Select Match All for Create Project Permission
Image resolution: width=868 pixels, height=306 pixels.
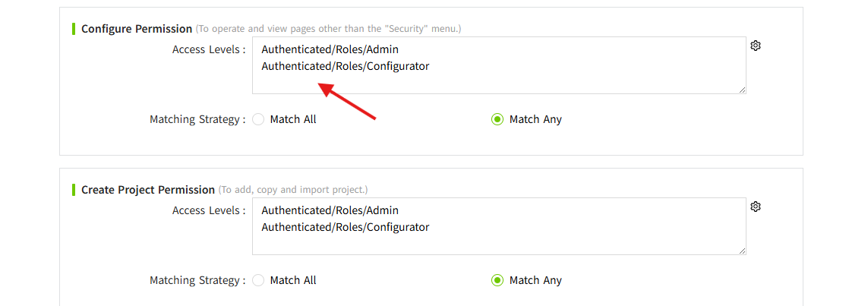[259, 280]
